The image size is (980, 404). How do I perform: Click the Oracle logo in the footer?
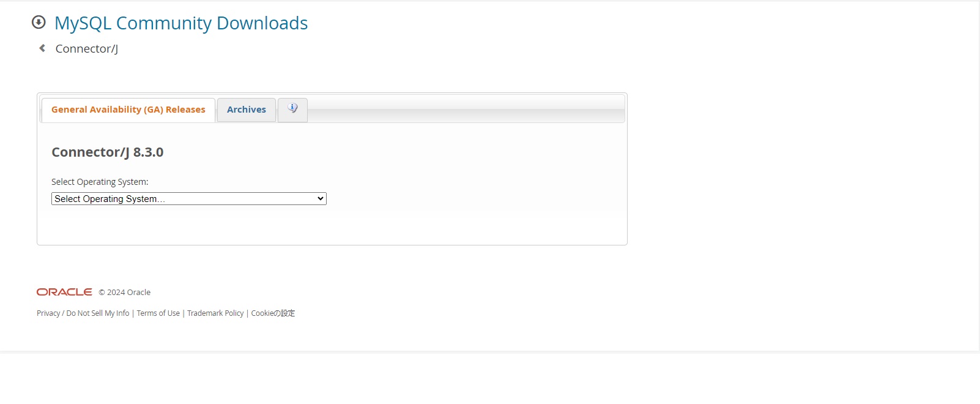(64, 292)
